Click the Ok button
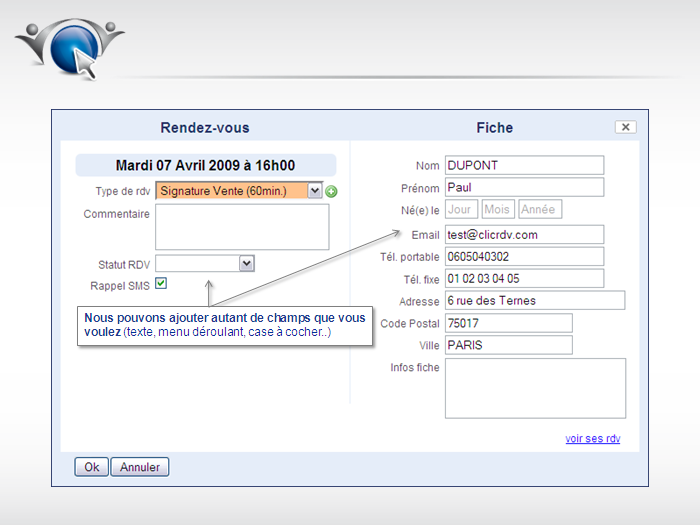Viewport: 700px width, 525px height. click(x=92, y=467)
